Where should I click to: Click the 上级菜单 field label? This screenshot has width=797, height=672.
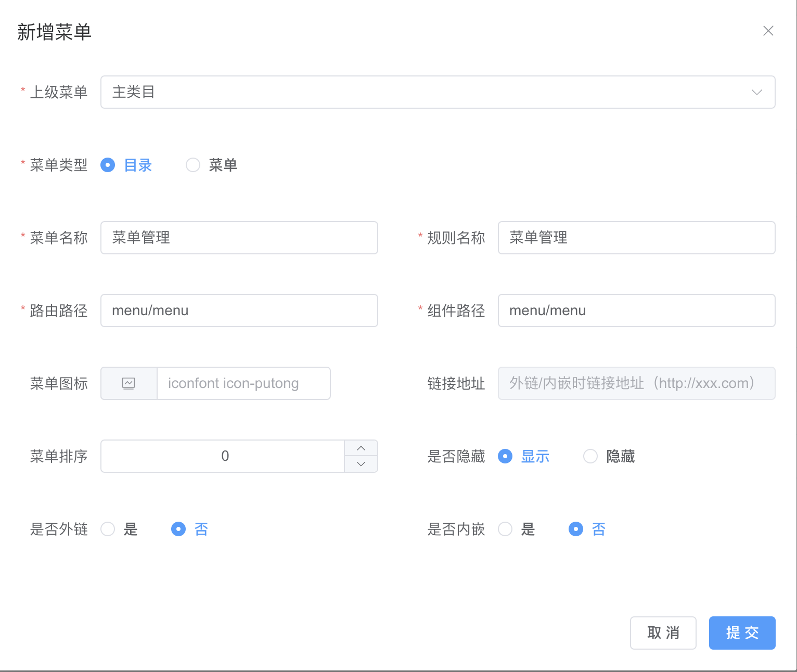coord(59,92)
